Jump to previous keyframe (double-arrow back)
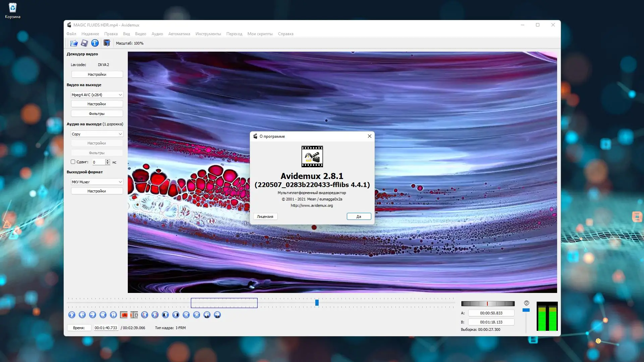The image size is (644, 362). point(103,315)
